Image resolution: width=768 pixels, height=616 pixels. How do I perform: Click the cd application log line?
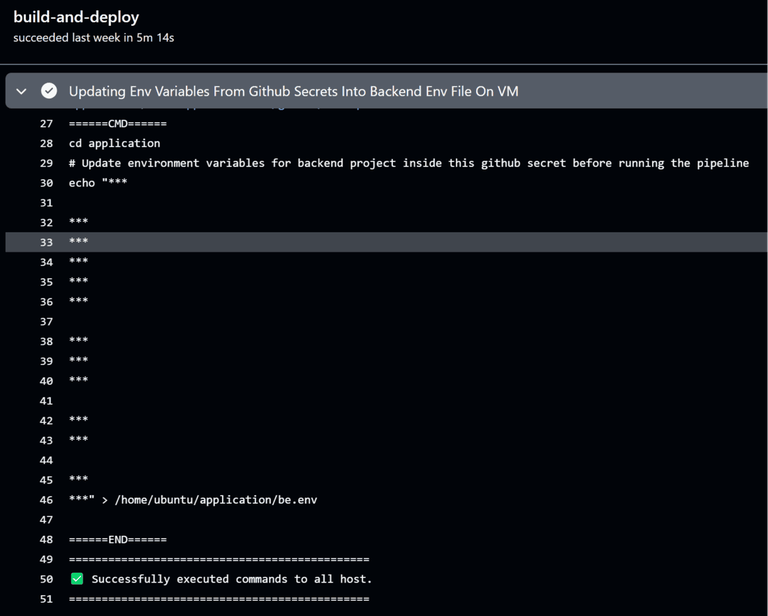(x=115, y=143)
